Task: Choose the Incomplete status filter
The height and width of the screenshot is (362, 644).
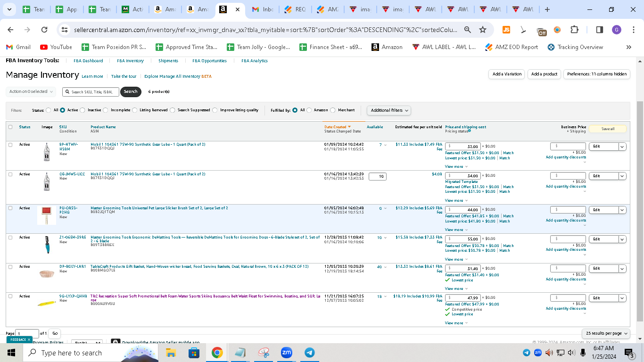Action: click(x=106, y=110)
